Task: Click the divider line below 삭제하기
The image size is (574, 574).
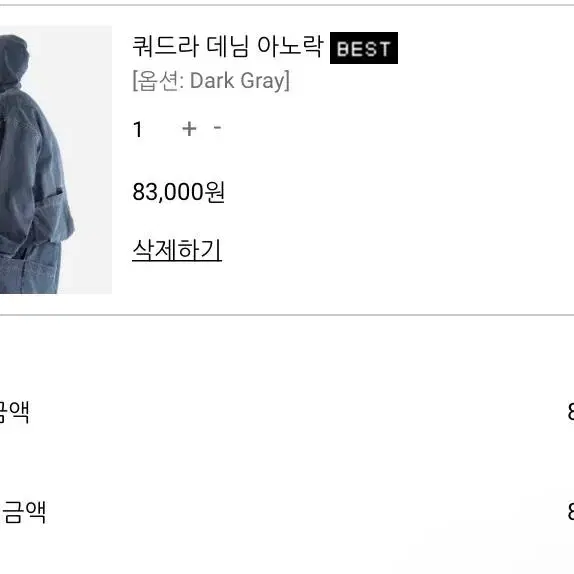Action: (287, 315)
